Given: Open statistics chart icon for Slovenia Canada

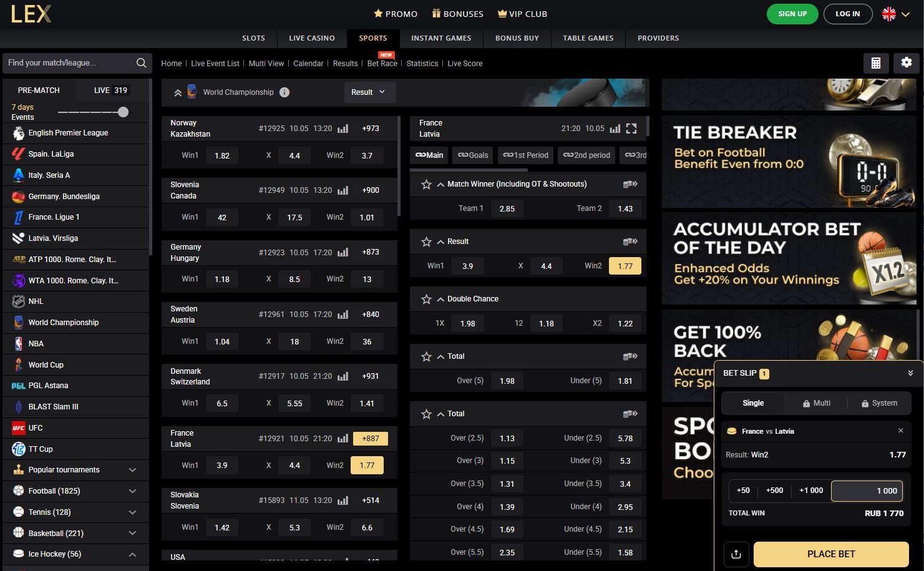Looking at the screenshot, I should pos(343,190).
